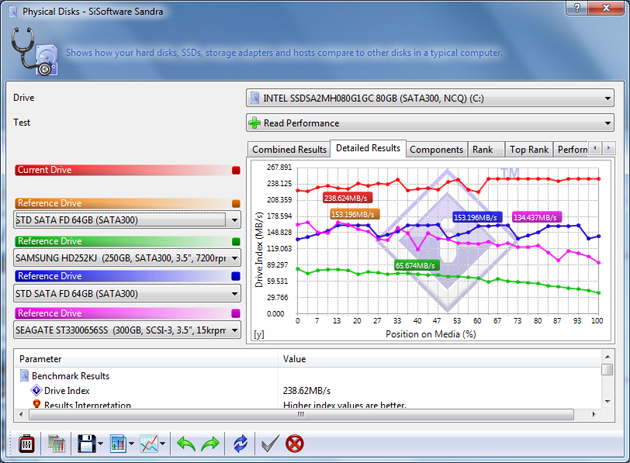The height and width of the screenshot is (463, 630).
Task: Click the blue Reference Drive color swatch
Action: point(236,276)
